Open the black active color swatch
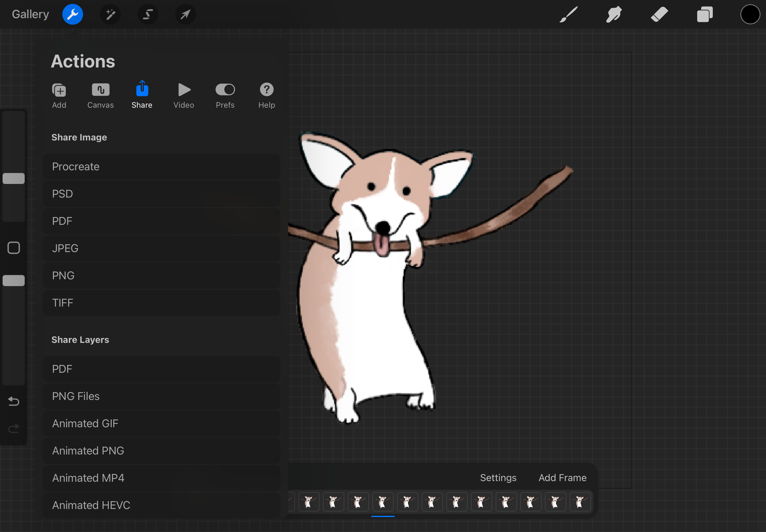This screenshot has width=766, height=532. point(750,14)
